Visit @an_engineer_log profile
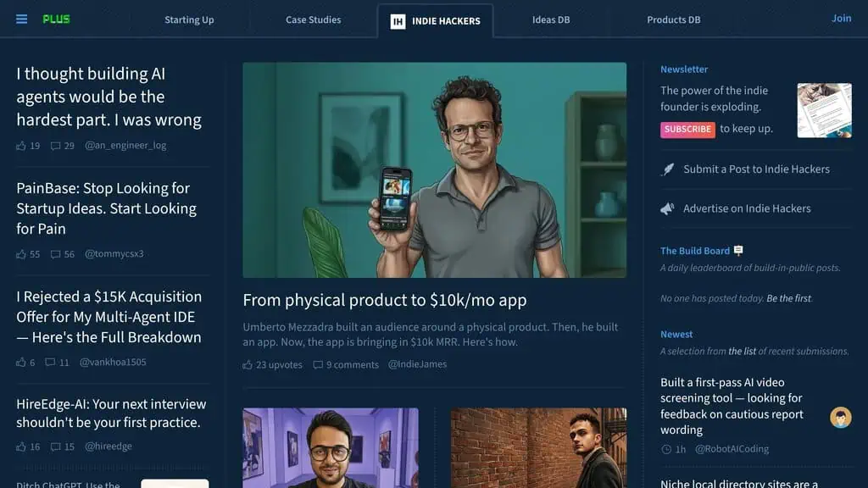The width and height of the screenshot is (868, 488). (x=125, y=146)
